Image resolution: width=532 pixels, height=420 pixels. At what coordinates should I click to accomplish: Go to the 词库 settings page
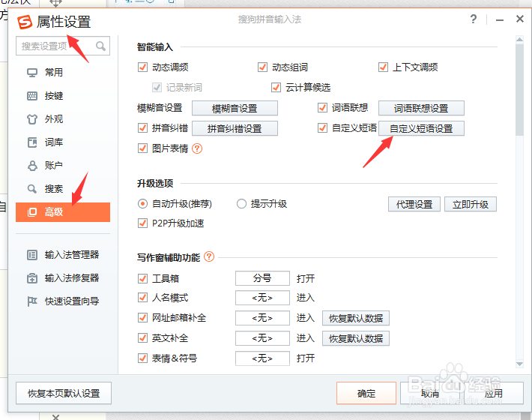coord(63,142)
